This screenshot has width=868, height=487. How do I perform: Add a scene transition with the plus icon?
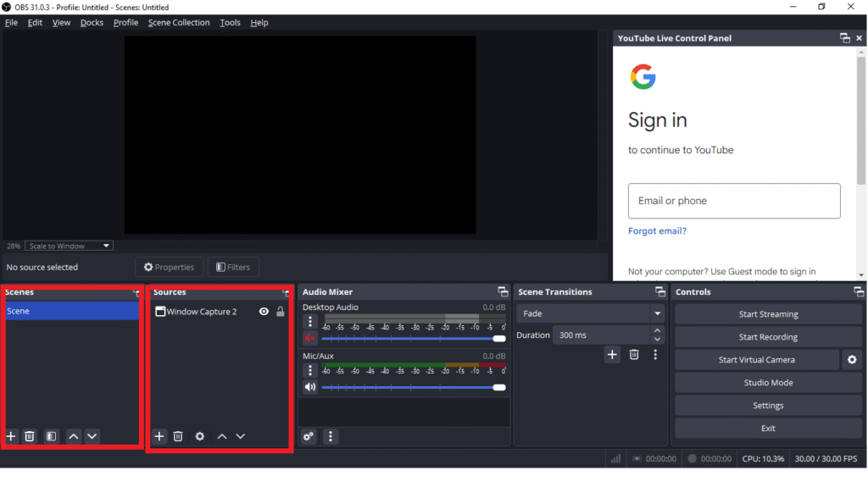(x=612, y=355)
